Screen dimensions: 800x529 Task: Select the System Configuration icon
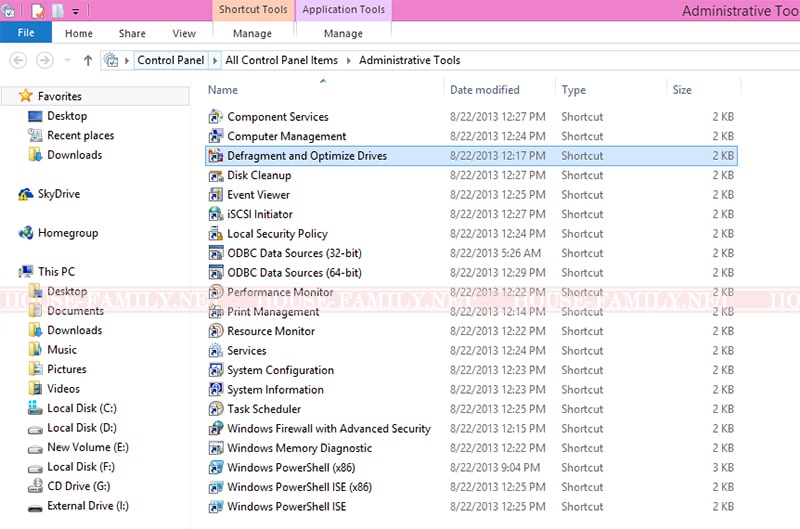click(216, 370)
